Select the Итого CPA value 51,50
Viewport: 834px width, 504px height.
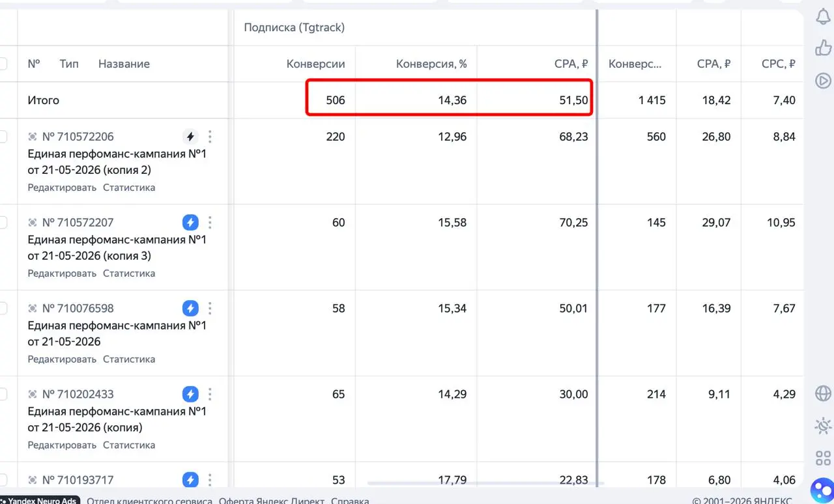(x=573, y=100)
